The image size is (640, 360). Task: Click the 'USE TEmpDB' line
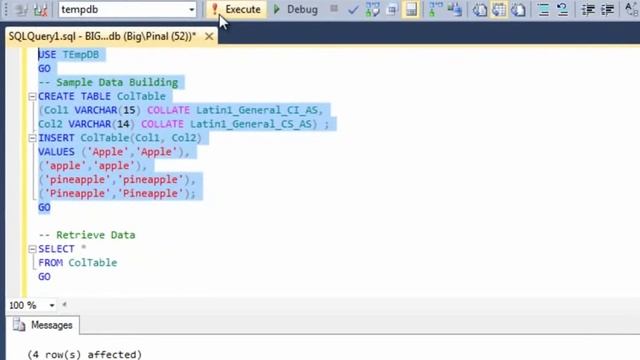pos(69,55)
